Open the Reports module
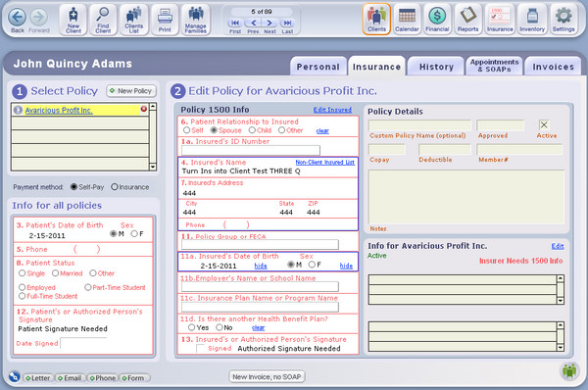Image resolution: width=588 pixels, height=390 pixels. tap(467, 20)
